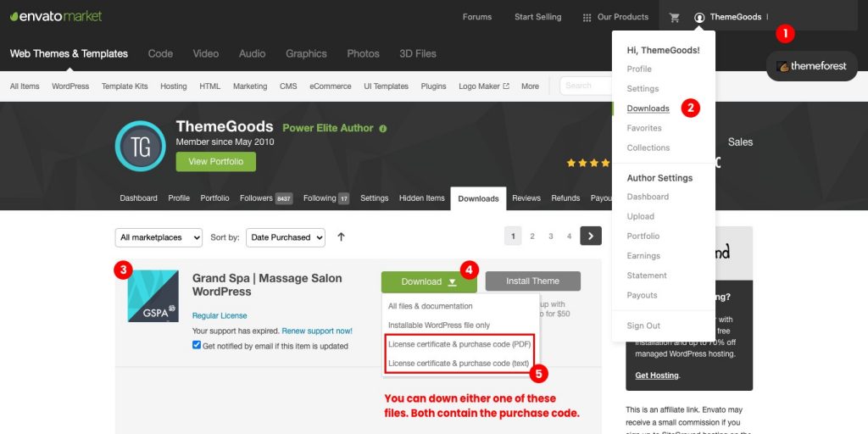The image size is (868, 434).
Task: Choose License certificate & purchase code (PDF)
Action: pyautogui.click(x=459, y=344)
